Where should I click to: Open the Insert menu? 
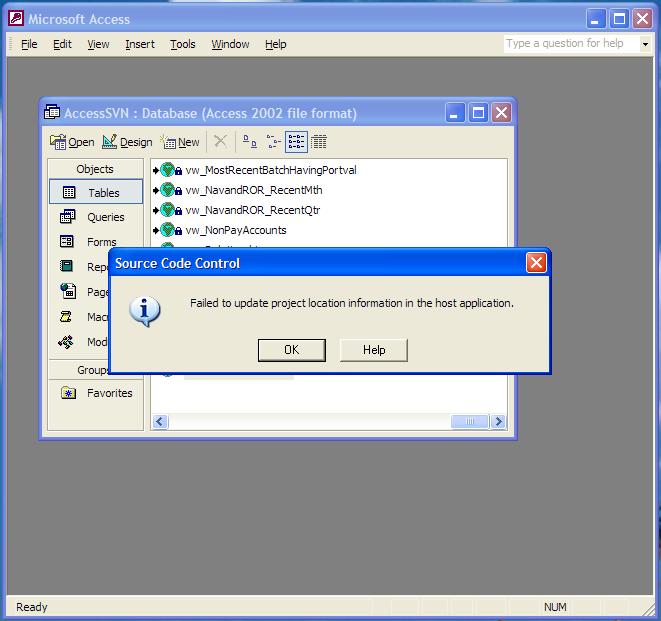[139, 44]
